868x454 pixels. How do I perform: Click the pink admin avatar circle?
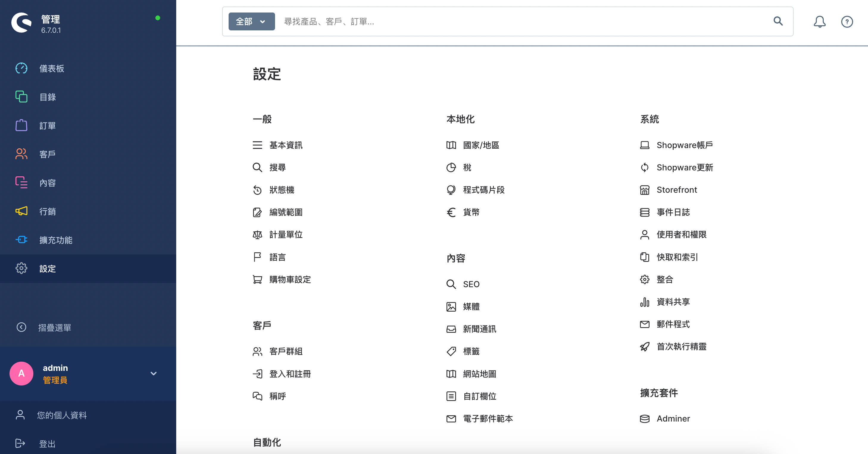pos(21,373)
